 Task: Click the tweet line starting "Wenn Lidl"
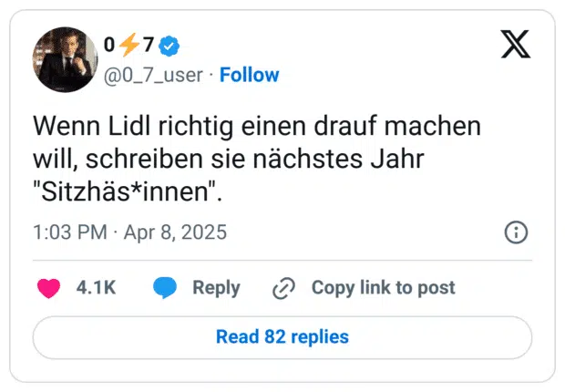[257, 127]
